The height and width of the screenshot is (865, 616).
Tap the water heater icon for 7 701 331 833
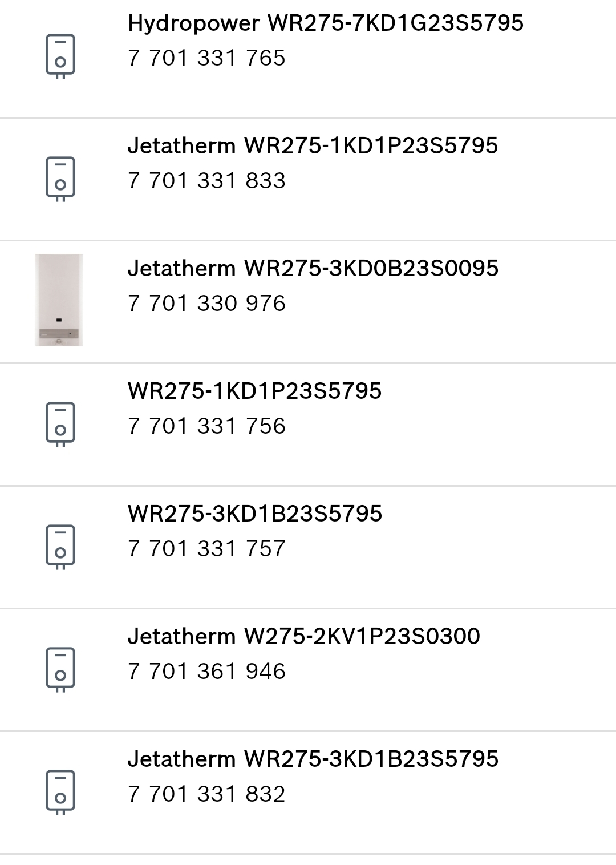point(60,179)
